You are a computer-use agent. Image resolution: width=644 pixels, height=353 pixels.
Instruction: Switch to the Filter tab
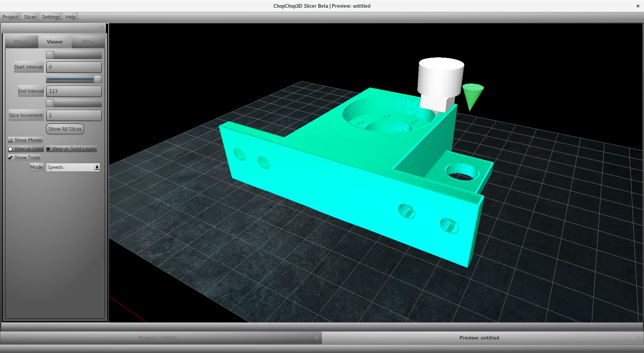click(88, 42)
